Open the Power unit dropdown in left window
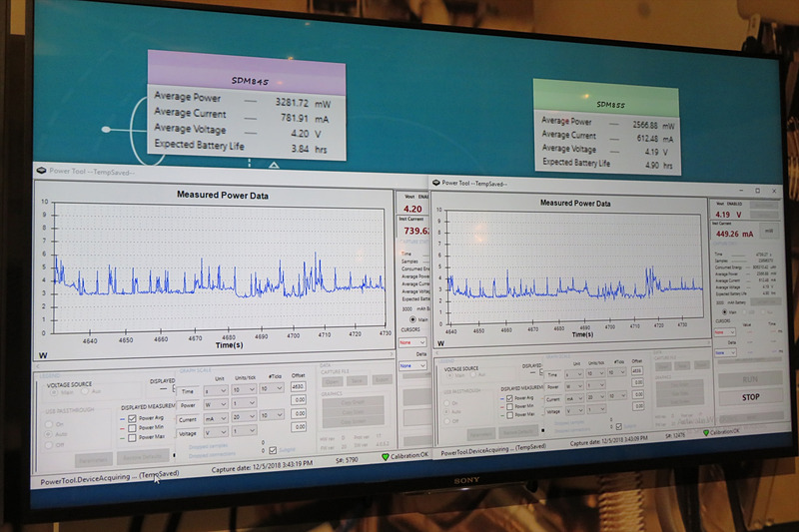799x532 pixels. tap(215, 405)
